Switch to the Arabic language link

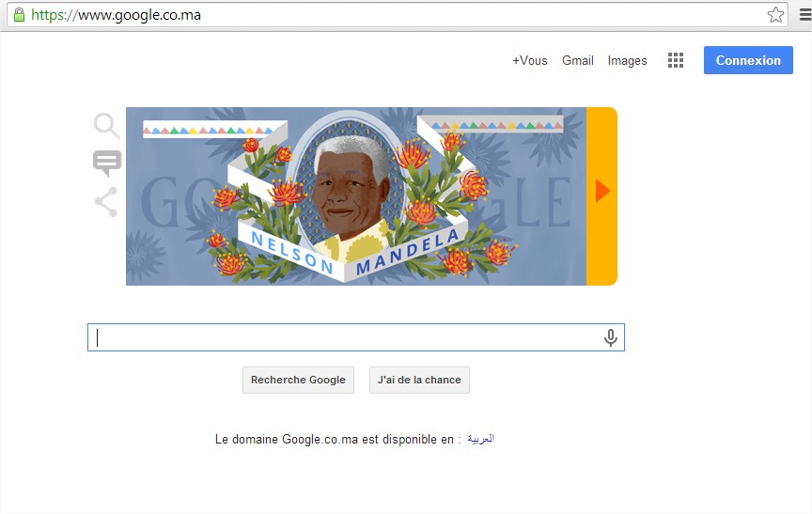pyautogui.click(x=481, y=439)
